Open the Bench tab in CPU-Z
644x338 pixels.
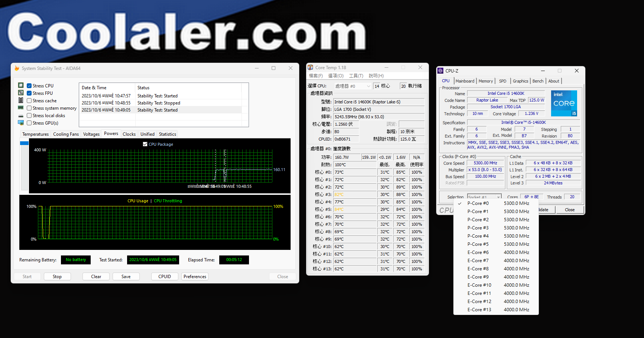pyautogui.click(x=538, y=81)
